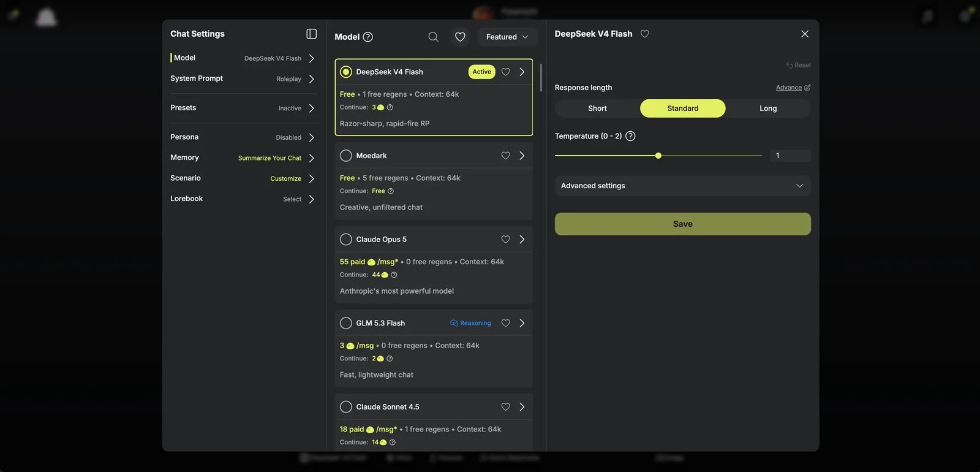This screenshot has width=980, height=472.
Task: Open Temperature help question mark icon
Action: [630, 136]
